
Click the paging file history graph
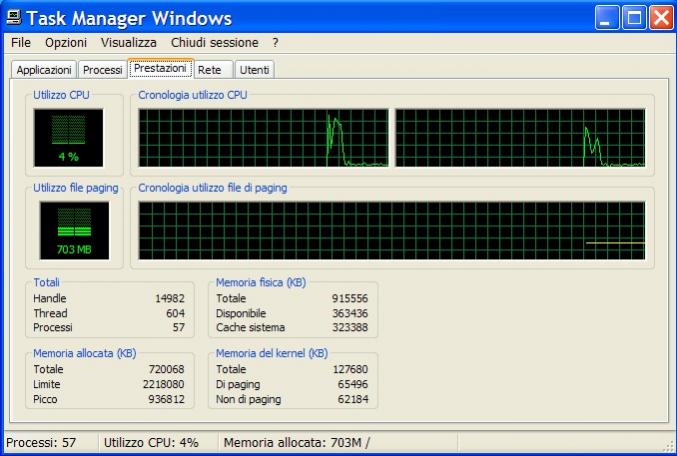click(x=392, y=231)
